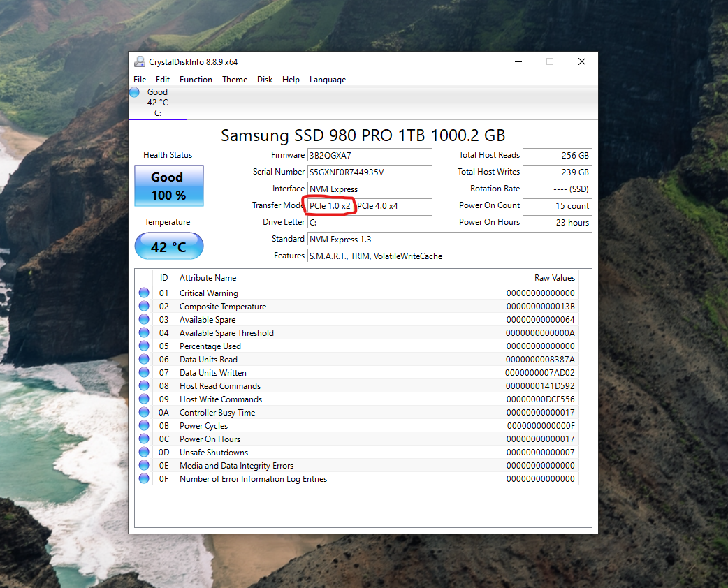The image size is (728, 588).
Task: Select the indicator icon for Available Spare
Action: (x=144, y=319)
